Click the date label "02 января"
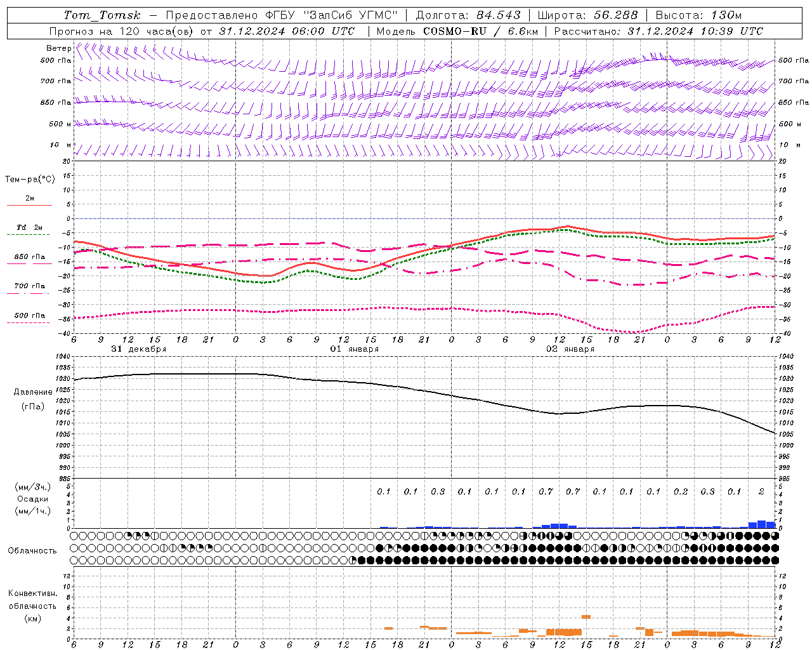This screenshot has height=650, width=812. click(570, 349)
